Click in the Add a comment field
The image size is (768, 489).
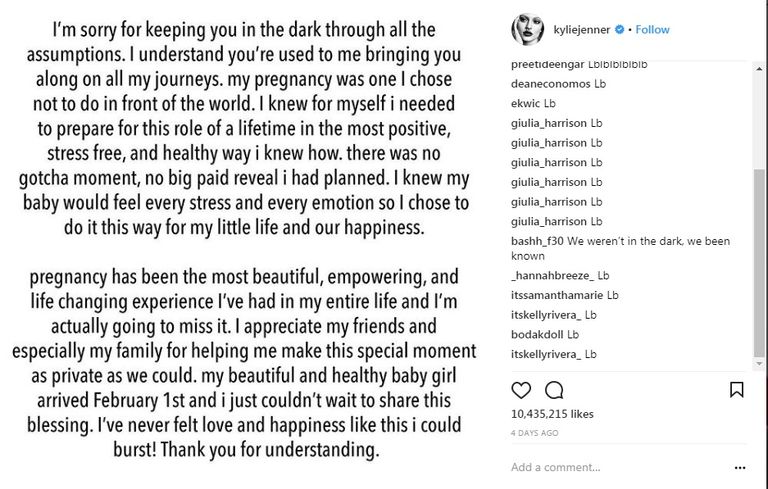[x=610, y=467]
